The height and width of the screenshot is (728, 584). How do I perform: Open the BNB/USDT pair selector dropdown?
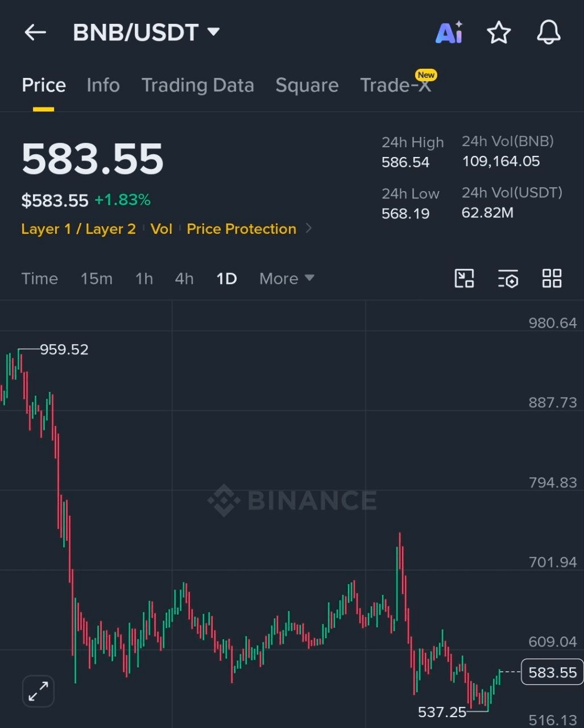pos(146,32)
